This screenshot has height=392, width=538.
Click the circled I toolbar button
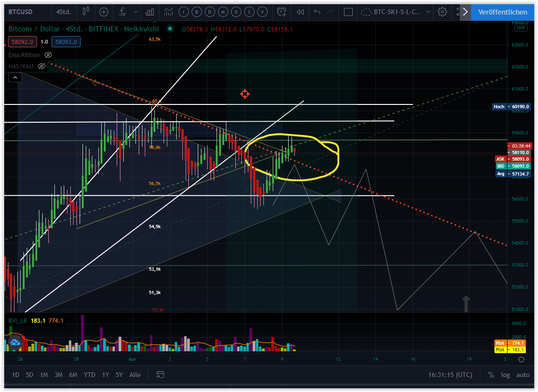[184, 12]
